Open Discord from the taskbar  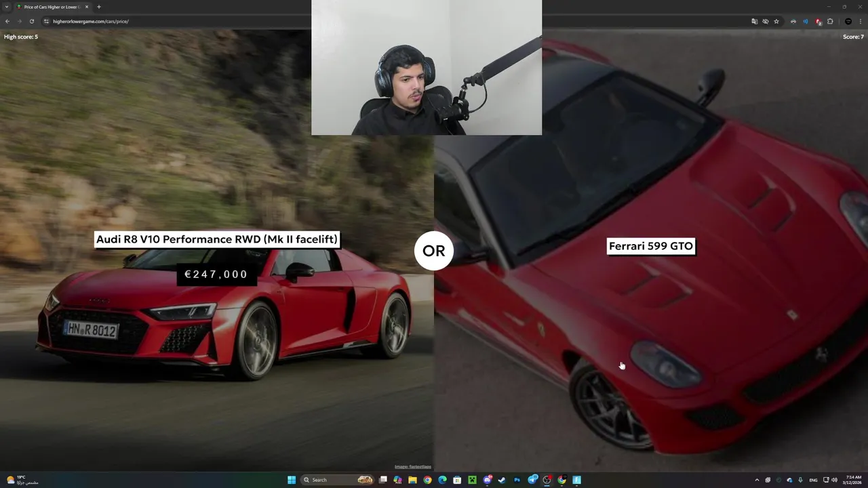click(x=487, y=480)
